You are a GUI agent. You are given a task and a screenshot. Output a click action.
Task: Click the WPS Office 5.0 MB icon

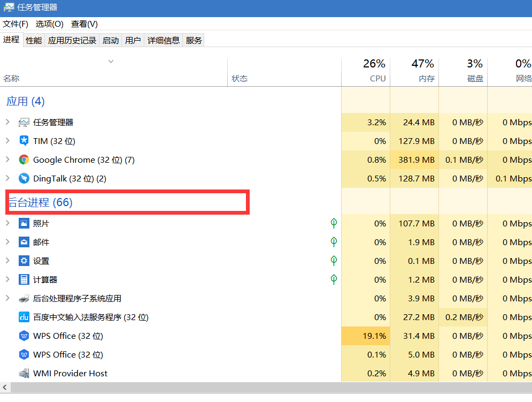click(x=24, y=354)
